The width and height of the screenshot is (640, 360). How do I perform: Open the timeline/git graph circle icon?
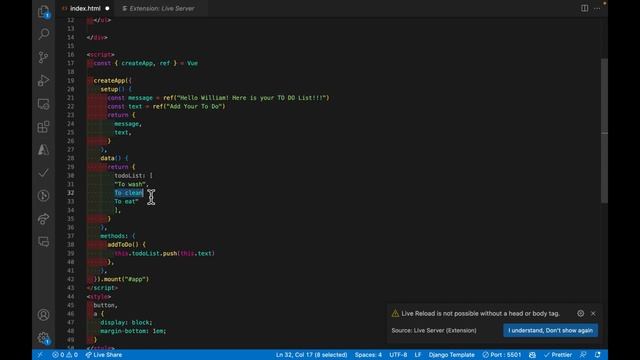tap(43, 196)
